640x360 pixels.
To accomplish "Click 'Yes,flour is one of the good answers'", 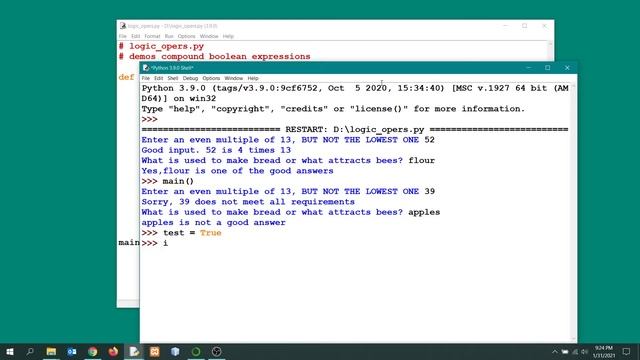I will pyautogui.click(x=238, y=171).
